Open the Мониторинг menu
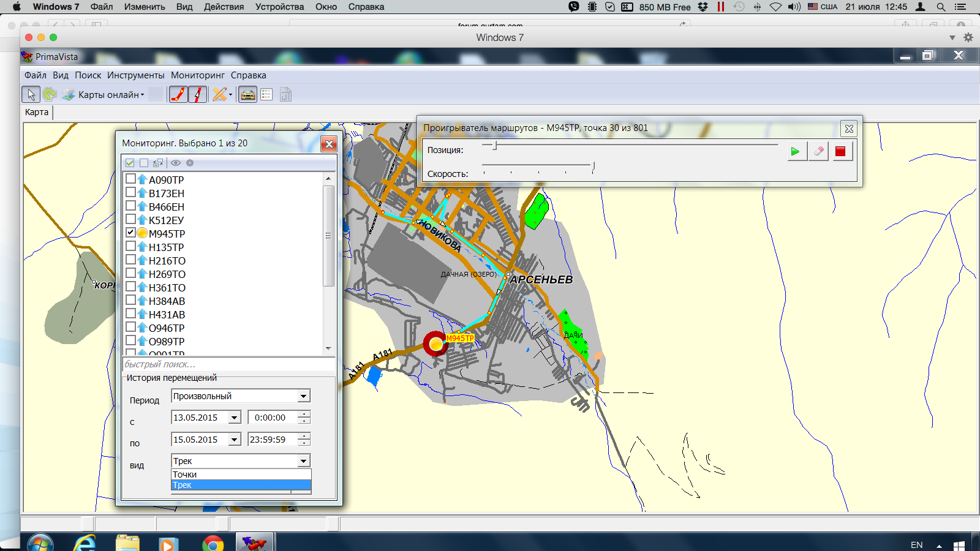This screenshot has height=551, width=980. 197,75
